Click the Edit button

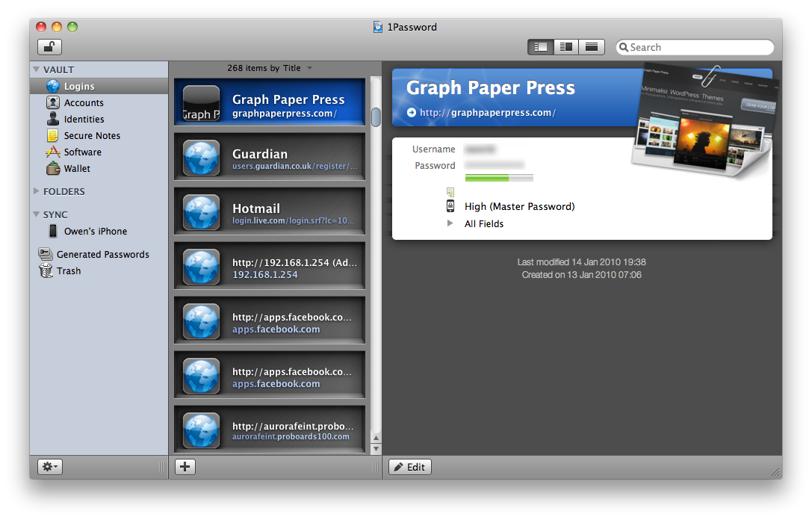410,467
